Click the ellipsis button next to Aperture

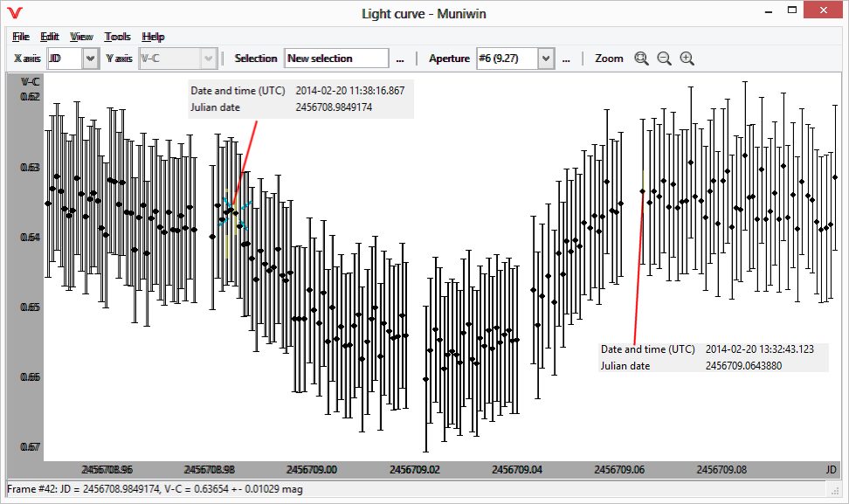tap(566, 59)
